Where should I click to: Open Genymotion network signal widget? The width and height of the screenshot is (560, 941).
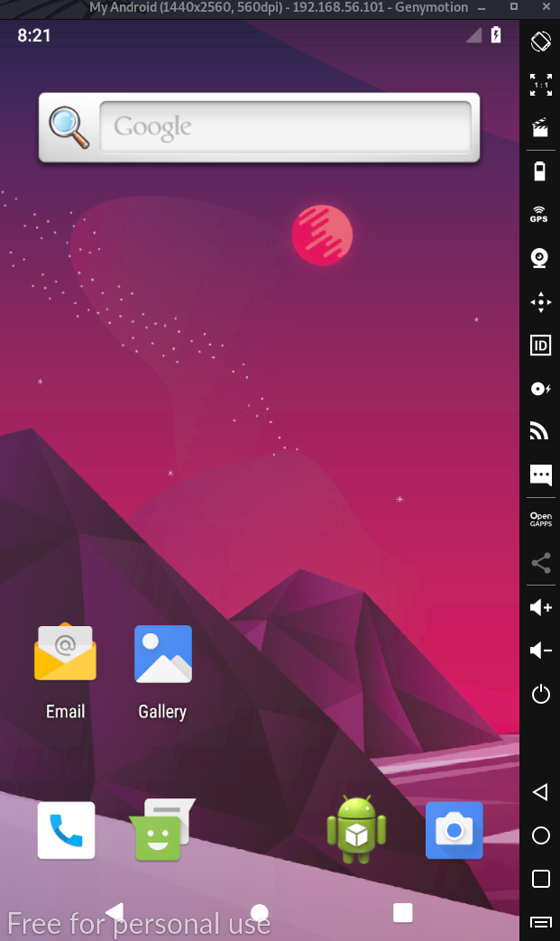click(539, 431)
